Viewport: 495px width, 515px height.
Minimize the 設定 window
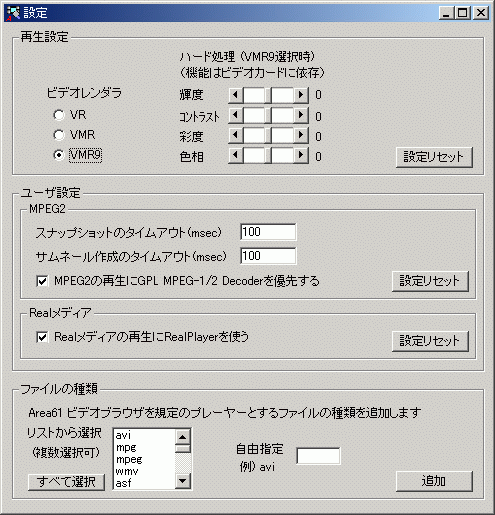(447, 13)
